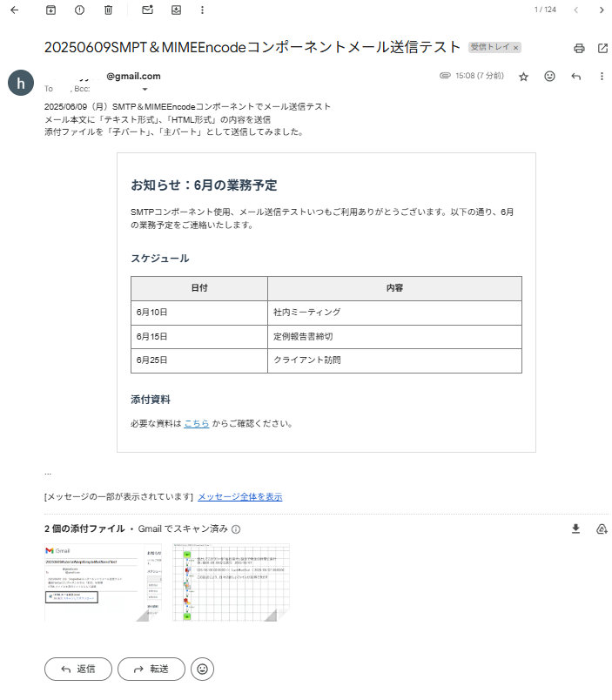Screen dimensions: 612x700
Task: Click the move to icon in toolbar
Action: click(177, 10)
